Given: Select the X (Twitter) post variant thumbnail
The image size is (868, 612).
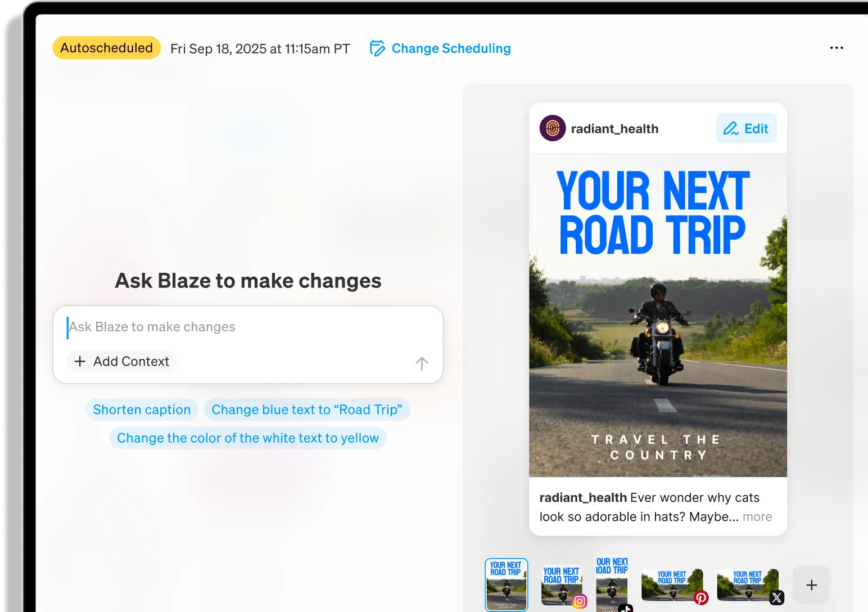Looking at the screenshot, I should [x=749, y=586].
